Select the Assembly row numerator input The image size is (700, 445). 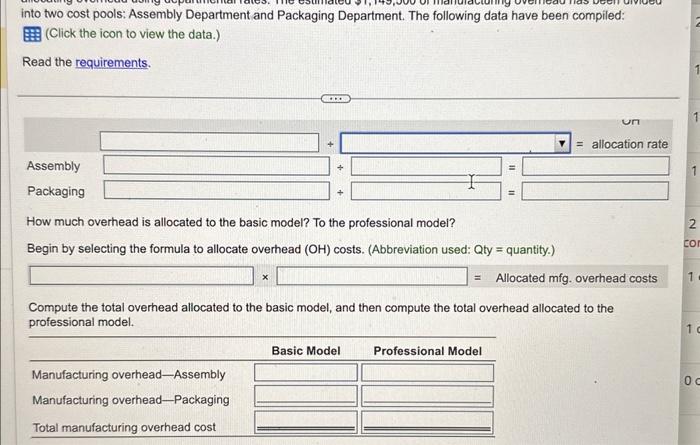[x=217, y=165]
